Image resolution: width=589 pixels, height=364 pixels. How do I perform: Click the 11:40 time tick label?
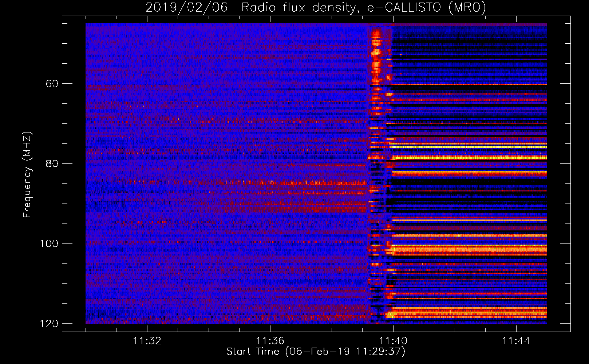click(x=393, y=341)
